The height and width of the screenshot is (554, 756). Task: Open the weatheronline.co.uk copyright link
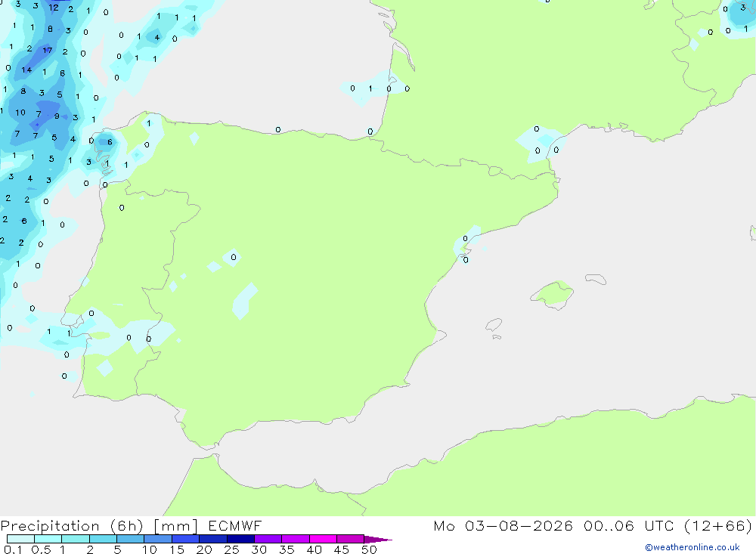pyautogui.click(x=692, y=547)
